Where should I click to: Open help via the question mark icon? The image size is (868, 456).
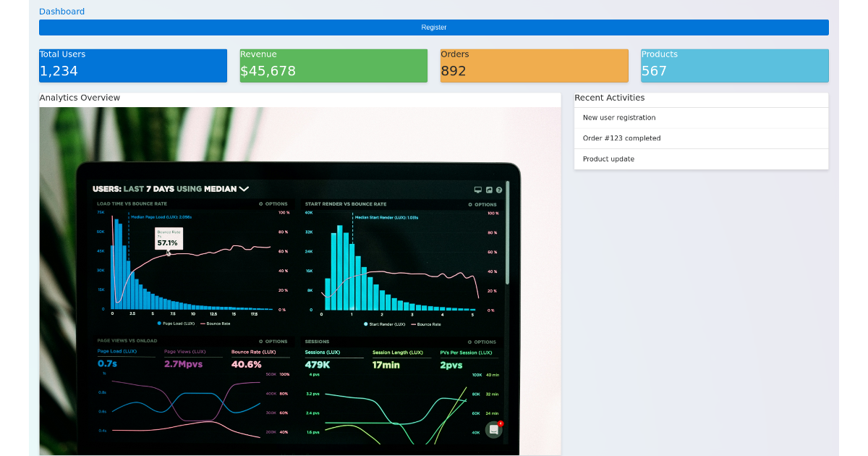[498, 190]
